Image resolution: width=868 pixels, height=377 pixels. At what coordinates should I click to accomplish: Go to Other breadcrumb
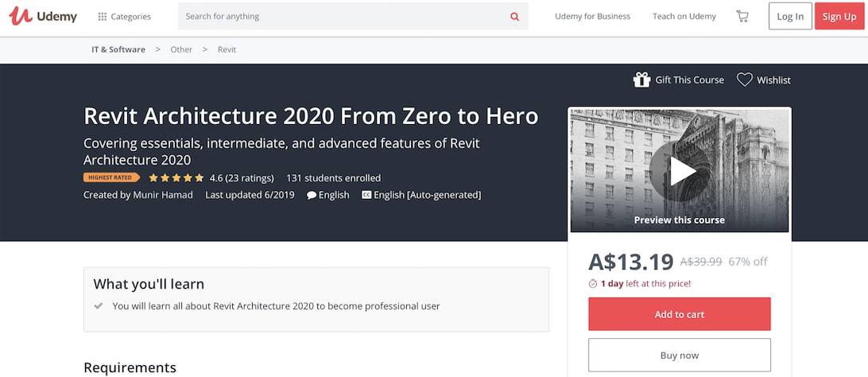[x=181, y=49]
